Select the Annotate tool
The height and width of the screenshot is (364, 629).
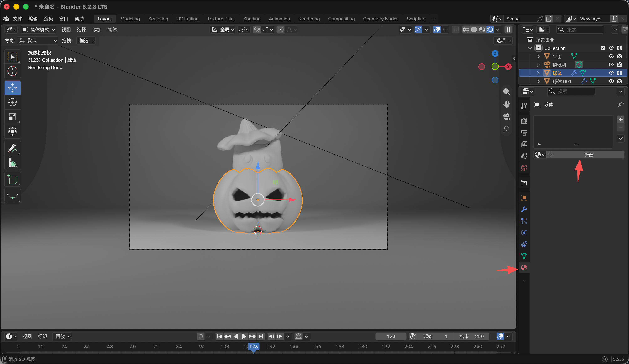coord(12,148)
